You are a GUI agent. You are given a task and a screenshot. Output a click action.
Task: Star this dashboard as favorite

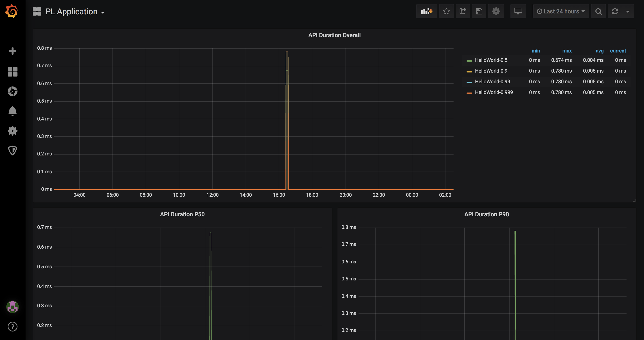(446, 11)
